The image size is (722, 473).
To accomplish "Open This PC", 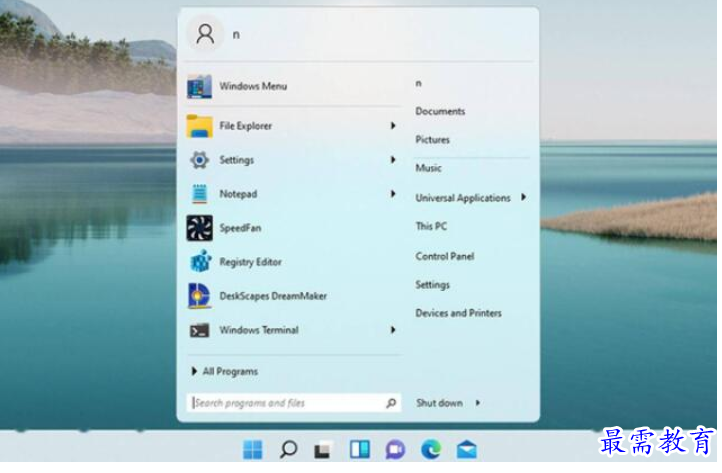I will coord(431,226).
